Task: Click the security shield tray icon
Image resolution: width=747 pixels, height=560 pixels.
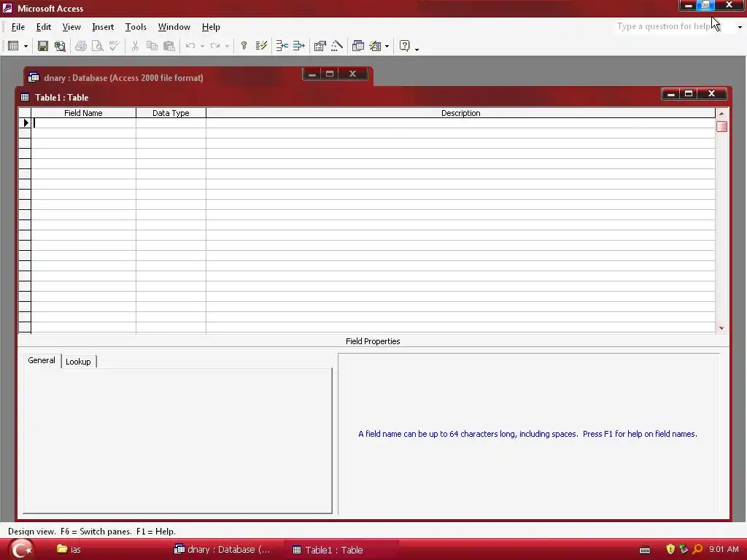Action: tap(670, 549)
